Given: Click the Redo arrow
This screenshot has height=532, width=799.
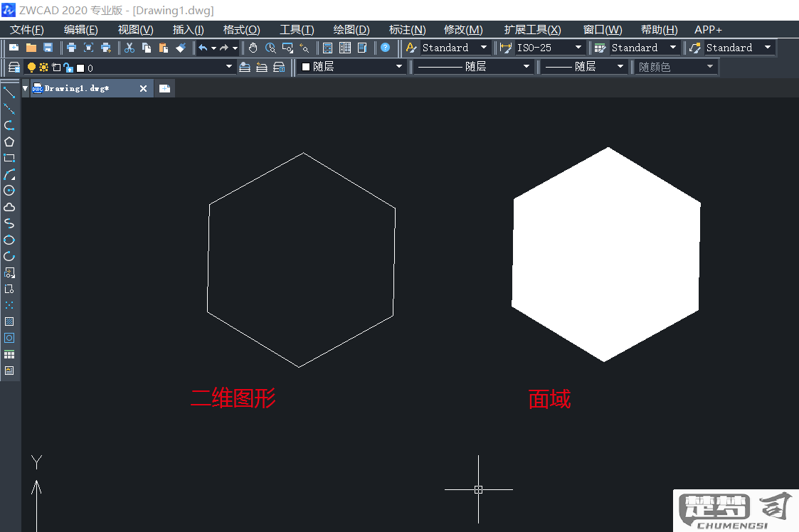Looking at the screenshot, I should pos(224,48).
